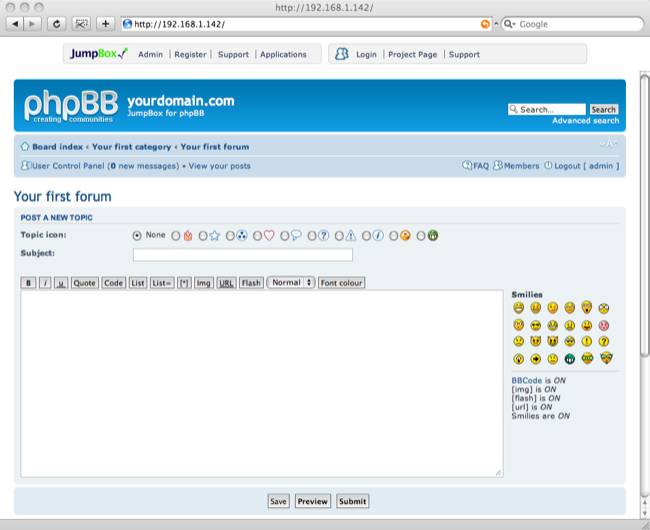Apply italic with the i button

pyautogui.click(x=45, y=283)
